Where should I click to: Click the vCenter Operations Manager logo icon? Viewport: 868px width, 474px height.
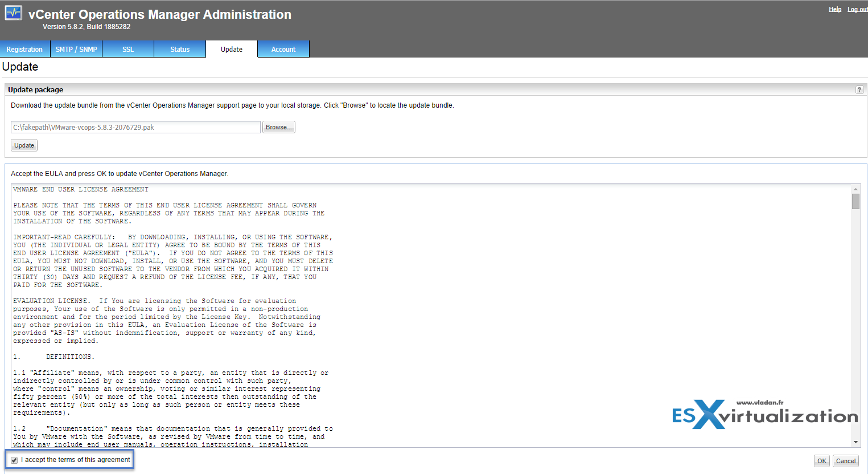[13, 13]
